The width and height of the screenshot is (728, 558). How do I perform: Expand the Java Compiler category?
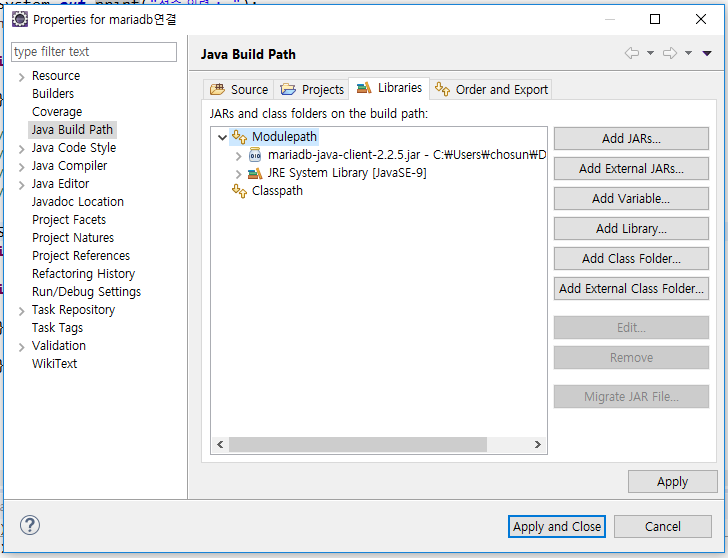click(x=21, y=167)
